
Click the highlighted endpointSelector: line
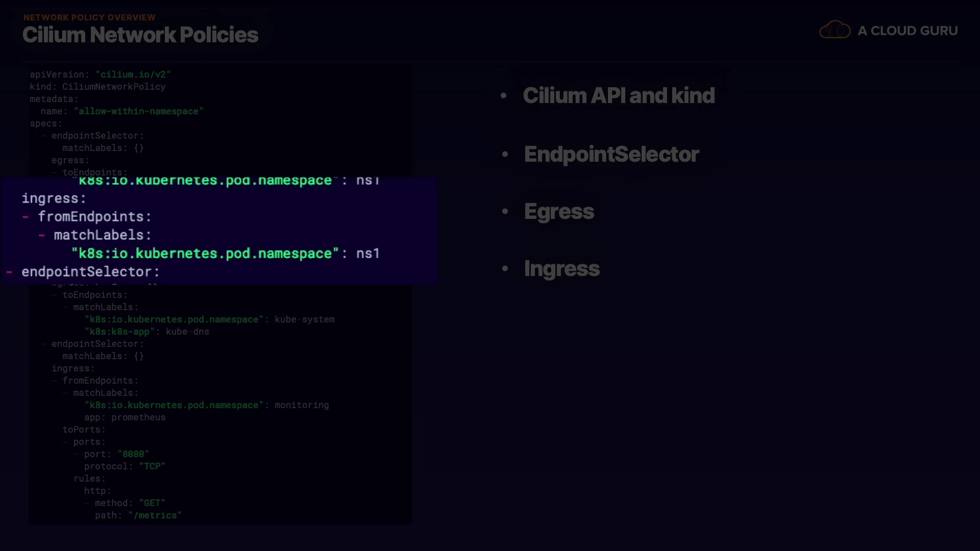(x=90, y=272)
